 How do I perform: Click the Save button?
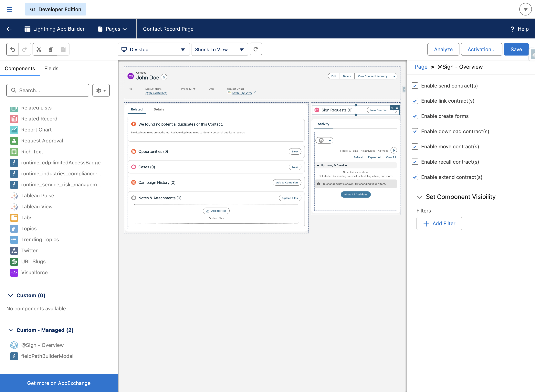516,49
